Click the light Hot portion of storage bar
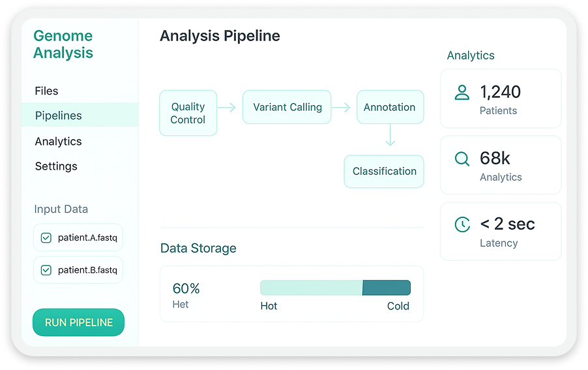Image resolution: width=588 pixels, height=370 pixels. coord(310,288)
